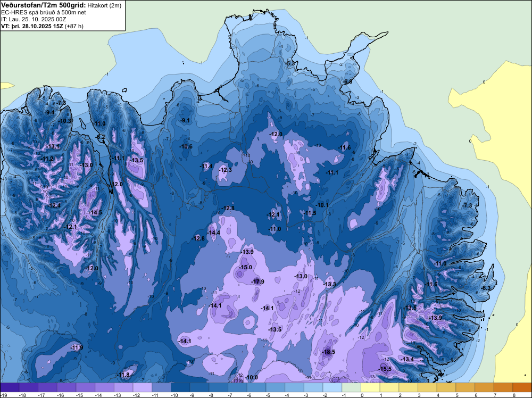Click the -14.5 value in the Westfjords
Image resolution: width=532 pixels, height=398 pixels.
point(95,212)
